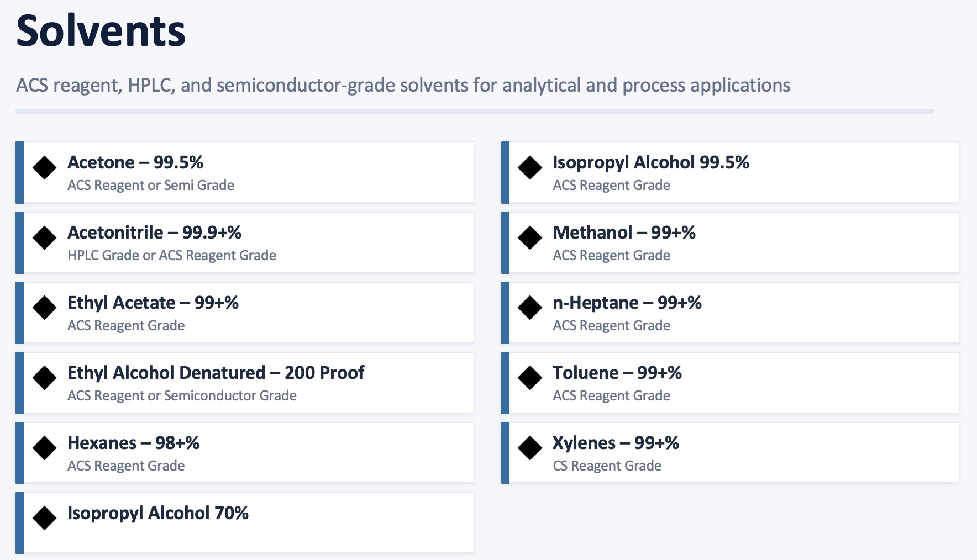The width and height of the screenshot is (977, 560).
Task: Click the ACS Reagent or Semiconductor Grade subtitle
Action: pyautogui.click(x=182, y=395)
